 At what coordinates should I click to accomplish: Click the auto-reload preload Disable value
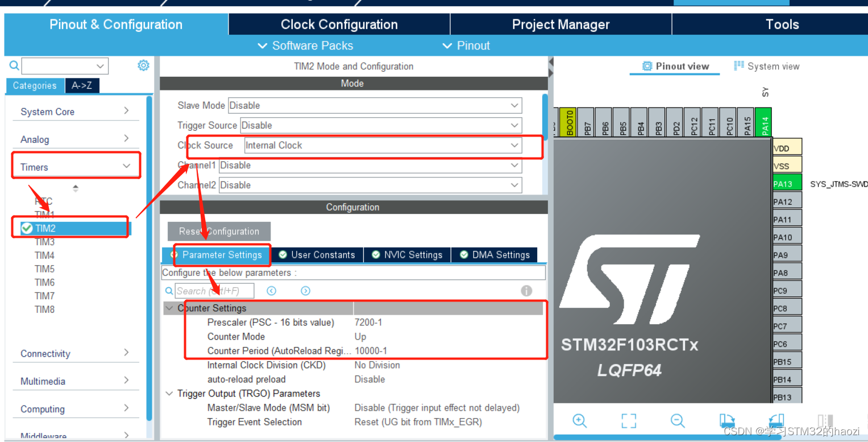coord(370,379)
